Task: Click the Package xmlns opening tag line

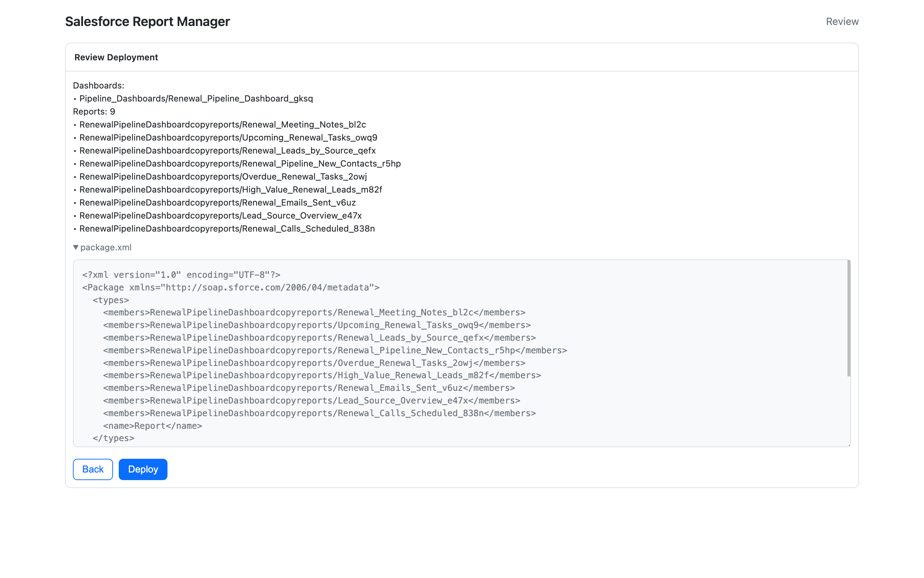Action: (x=231, y=288)
